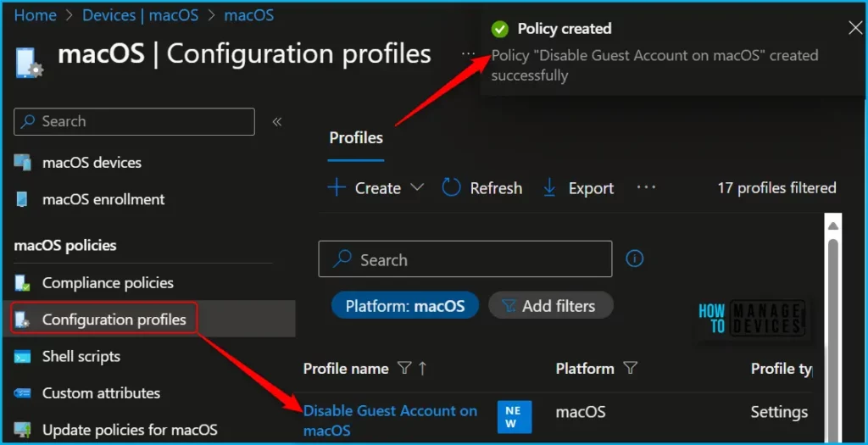Open the Home breadcrumb link
The width and height of the screenshot is (868, 445).
point(35,15)
